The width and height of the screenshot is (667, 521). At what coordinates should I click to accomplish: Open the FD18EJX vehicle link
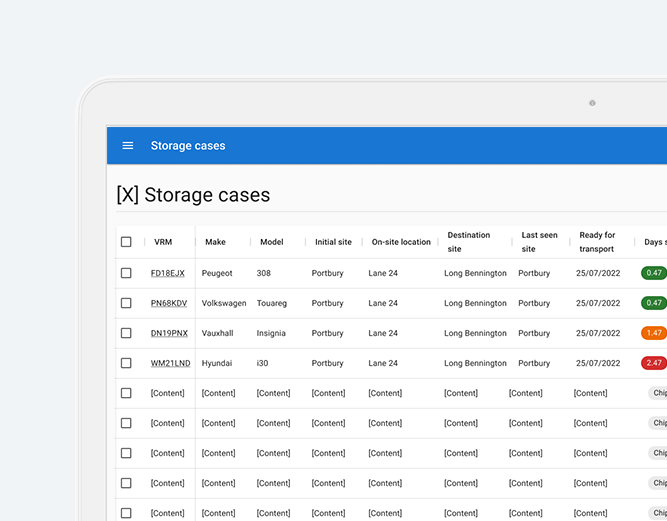168,273
